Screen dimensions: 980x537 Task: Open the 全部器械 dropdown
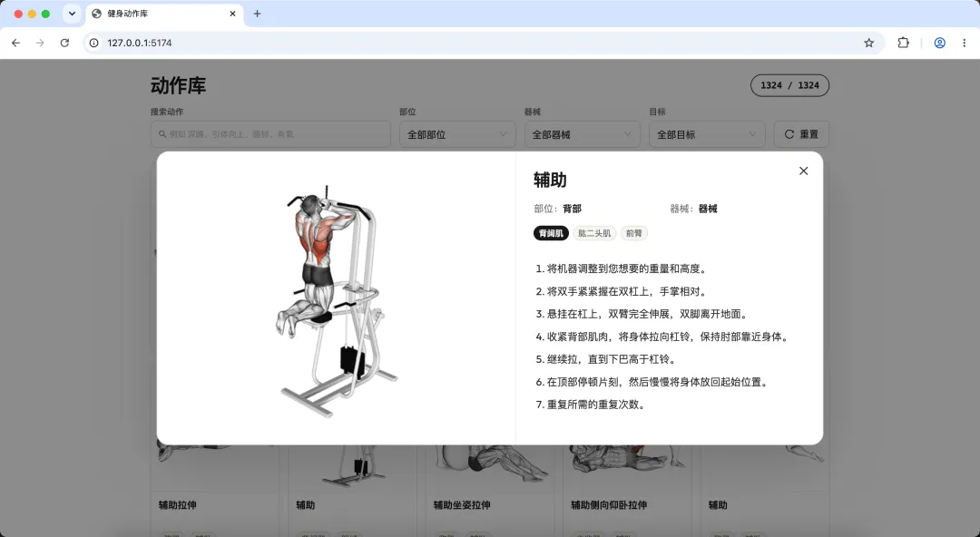coord(582,134)
